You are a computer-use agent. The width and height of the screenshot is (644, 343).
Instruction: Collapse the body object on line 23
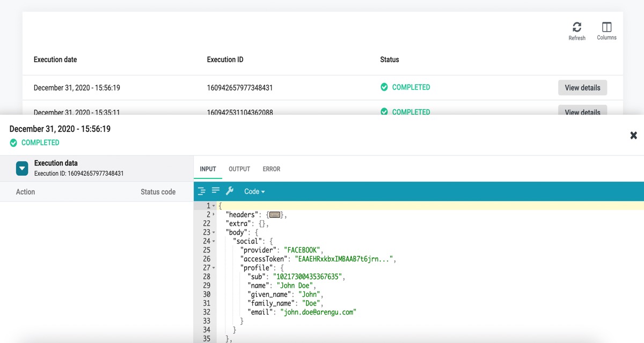(x=214, y=233)
